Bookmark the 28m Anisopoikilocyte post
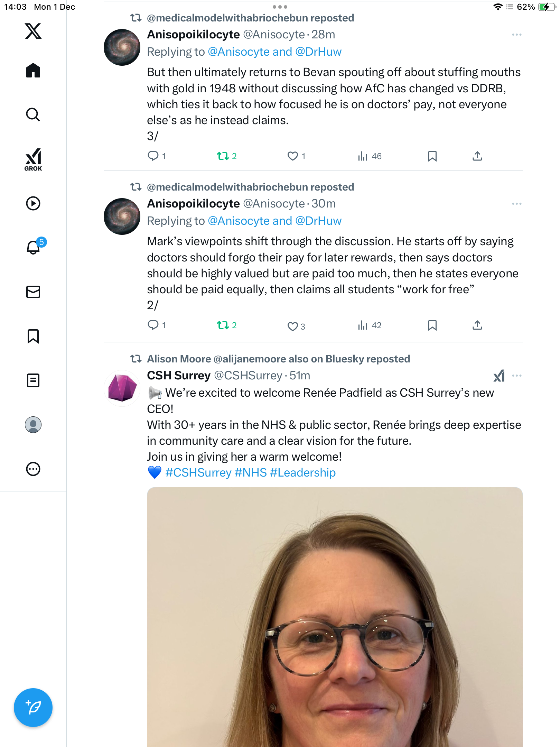The width and height of the screenshot is (560, 747). [432, 156]
